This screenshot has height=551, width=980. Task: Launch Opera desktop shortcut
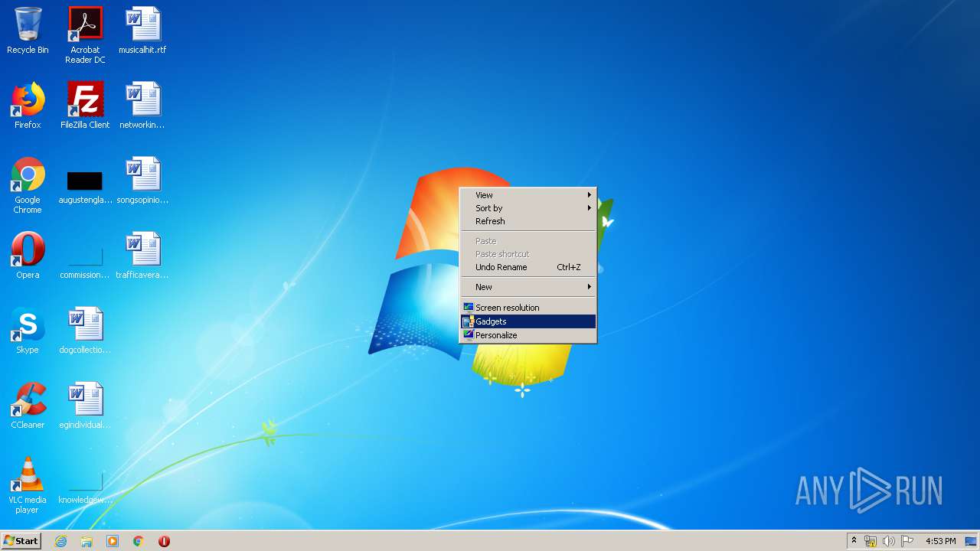click(28, 256)
